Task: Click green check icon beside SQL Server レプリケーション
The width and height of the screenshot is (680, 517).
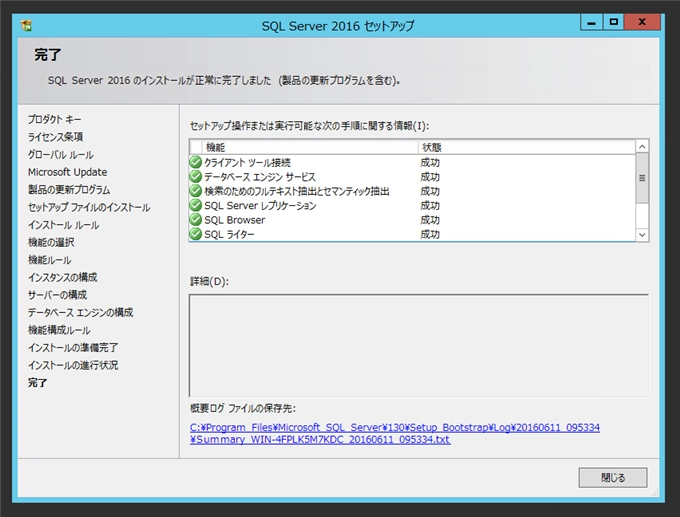Action: [196, 205]
